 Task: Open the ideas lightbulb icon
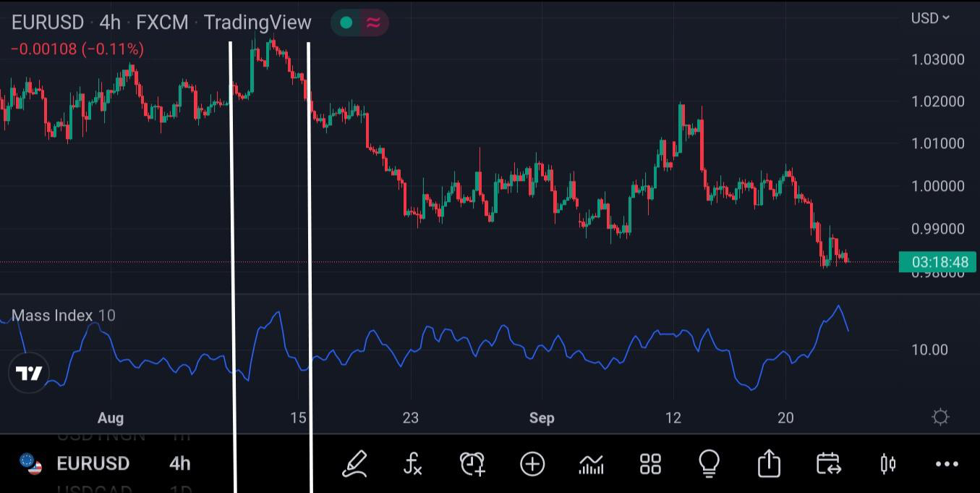710,463
